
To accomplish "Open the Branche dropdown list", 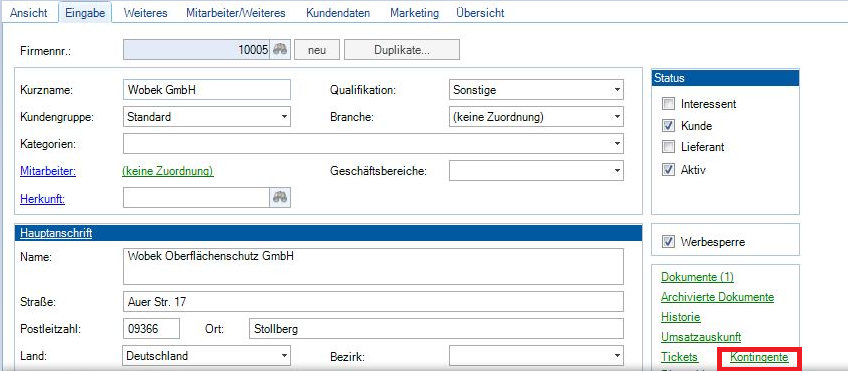I will 536,116.
